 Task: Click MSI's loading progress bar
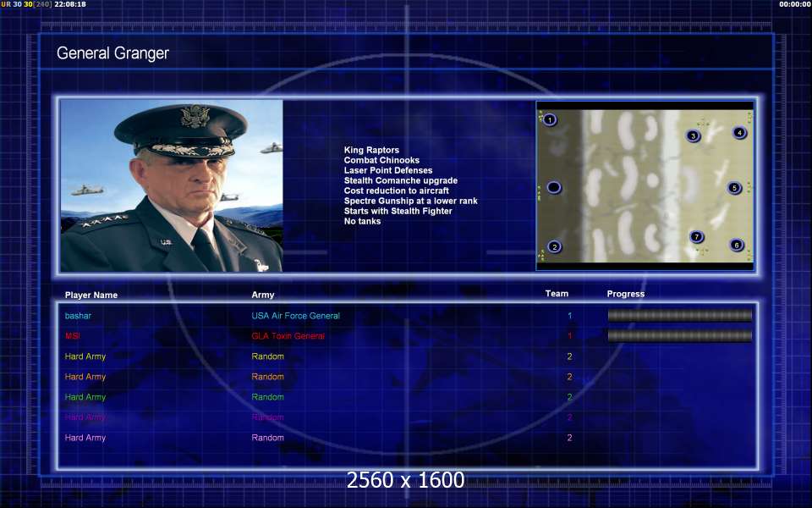coord(679,336)
